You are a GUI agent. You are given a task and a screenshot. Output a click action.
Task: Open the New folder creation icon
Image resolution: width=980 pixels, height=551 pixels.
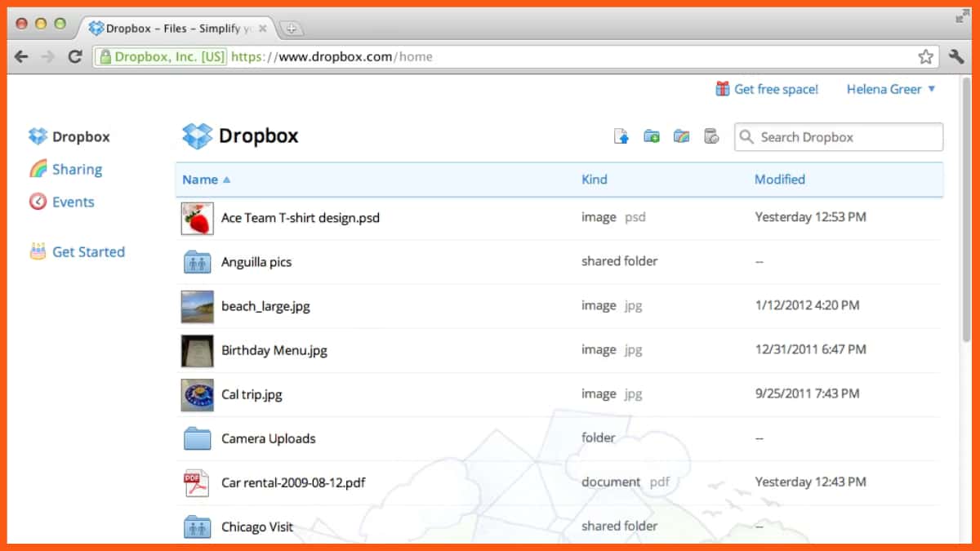[x=651, y=136]
